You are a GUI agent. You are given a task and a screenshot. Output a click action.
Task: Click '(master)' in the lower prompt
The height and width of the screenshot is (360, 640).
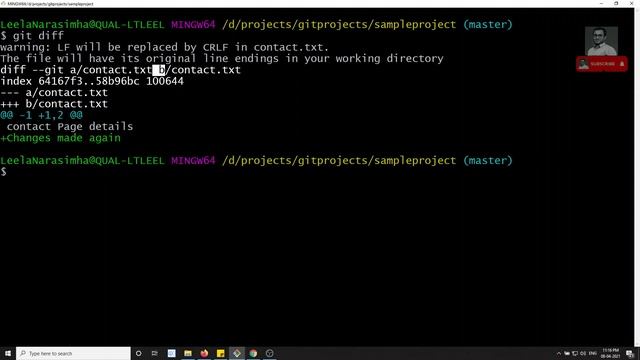[x=488, y=160]
